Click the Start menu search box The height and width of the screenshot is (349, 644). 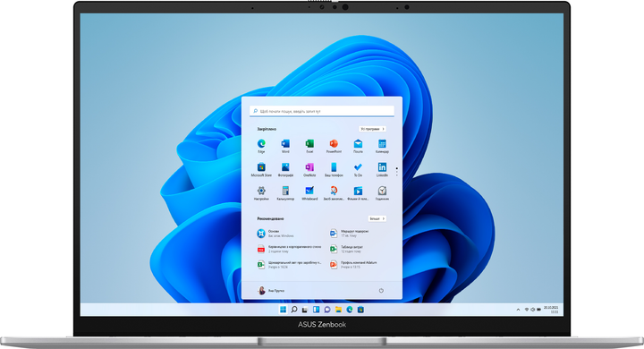322,111
